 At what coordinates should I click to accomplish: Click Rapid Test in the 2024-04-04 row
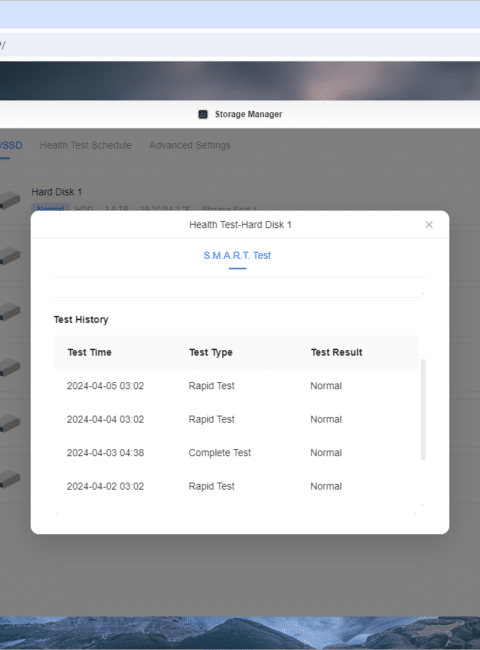211,420
